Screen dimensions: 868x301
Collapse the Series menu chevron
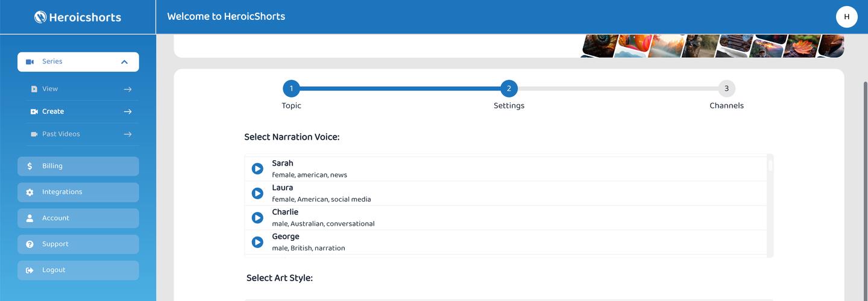point(124,62)
